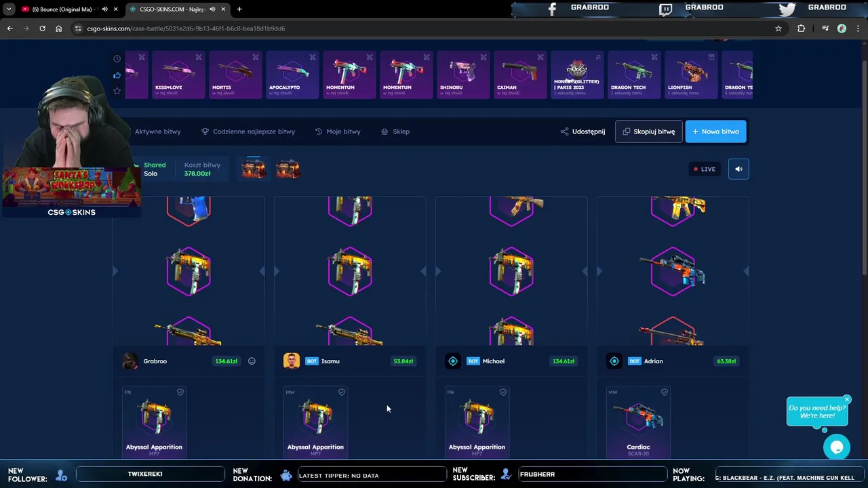Open Grabroo's Abyssal Apparition item card
The image size is (868, 488).
154,422
